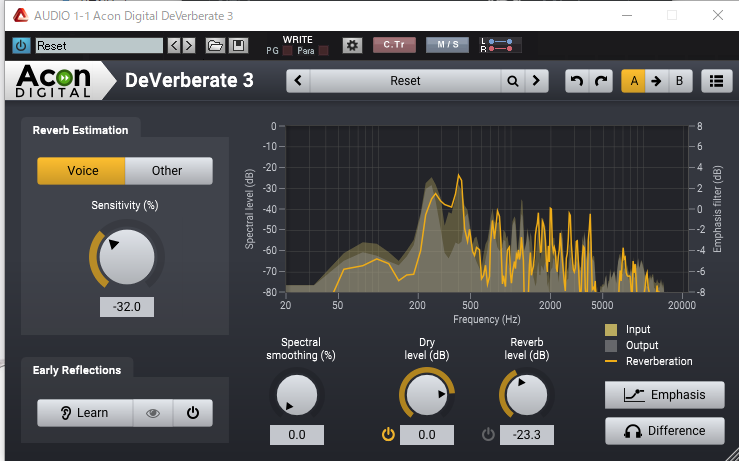Click the Sensitivity value field -32.0

(127, 307)
